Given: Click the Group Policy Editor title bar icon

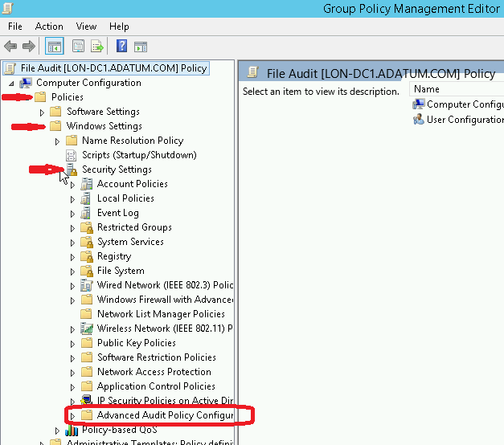Looking at the screenshot, I should pos(7,8).
